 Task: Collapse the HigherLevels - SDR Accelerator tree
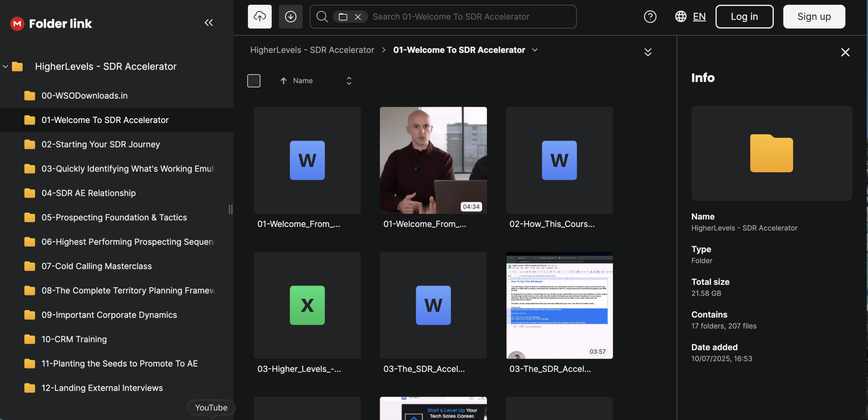coord(5,66)
